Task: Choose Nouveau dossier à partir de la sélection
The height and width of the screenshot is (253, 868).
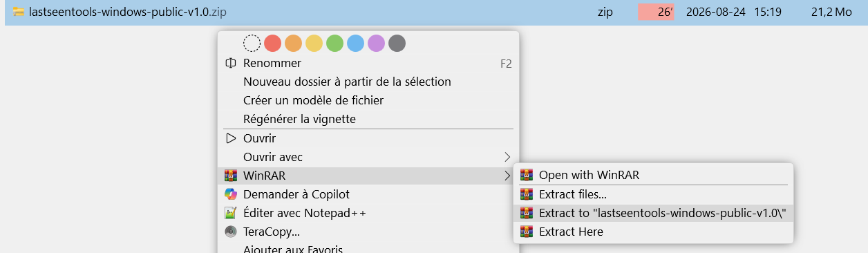Action: point(368,82)
